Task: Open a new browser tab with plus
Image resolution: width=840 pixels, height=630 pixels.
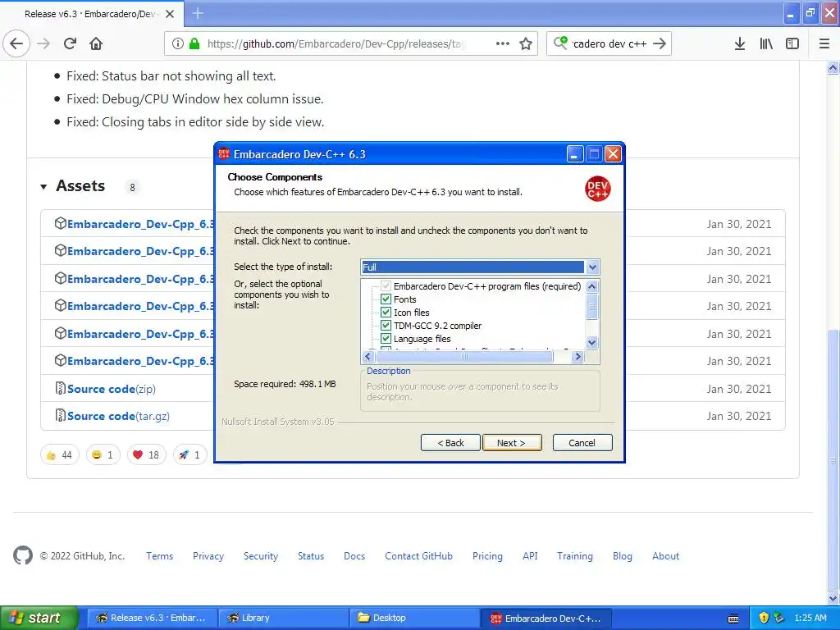Action: pos(198,13)
